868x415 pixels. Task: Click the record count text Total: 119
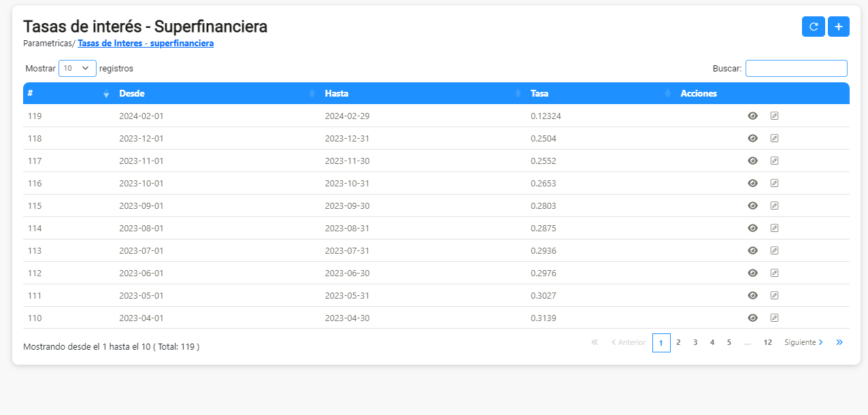177,346
